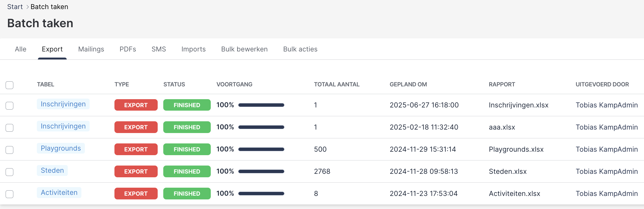Open the Activiteiten table link
644x209 pixels.
(59, 192)
